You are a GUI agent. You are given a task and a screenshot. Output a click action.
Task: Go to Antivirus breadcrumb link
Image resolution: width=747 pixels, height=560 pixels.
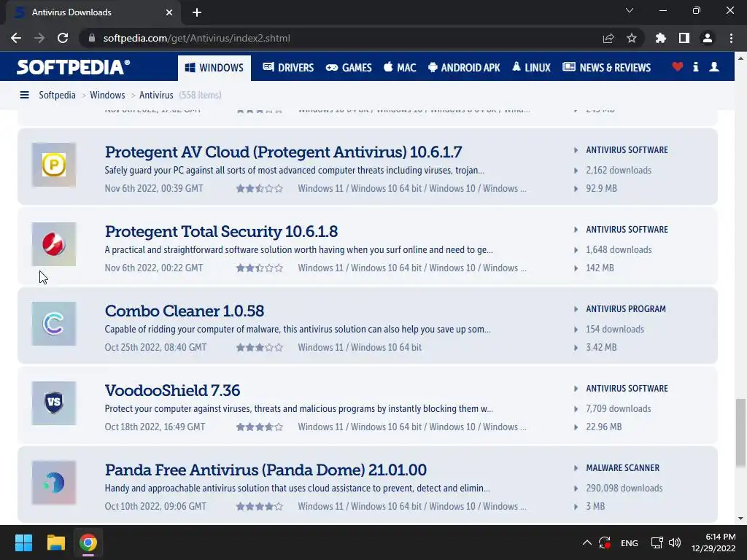pyautogui.click(x=156, y=96)
